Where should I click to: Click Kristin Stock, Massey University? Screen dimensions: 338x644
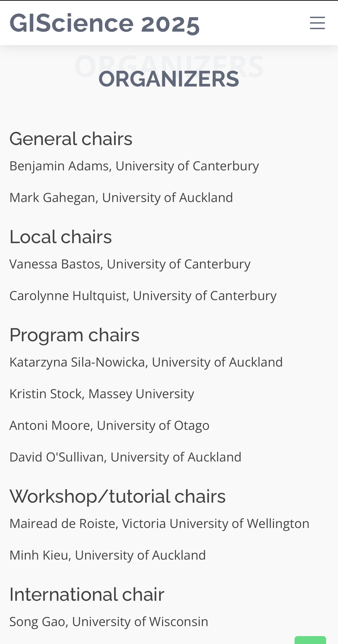pos(102,393)
